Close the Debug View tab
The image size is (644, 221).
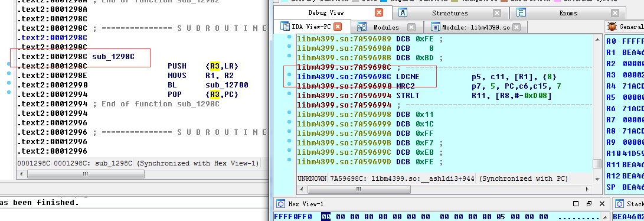coord(379,13)
